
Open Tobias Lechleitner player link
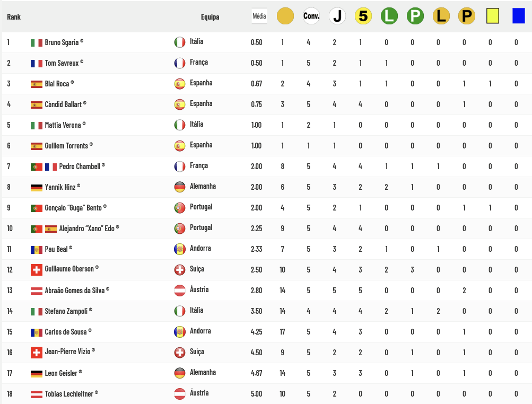69,394
